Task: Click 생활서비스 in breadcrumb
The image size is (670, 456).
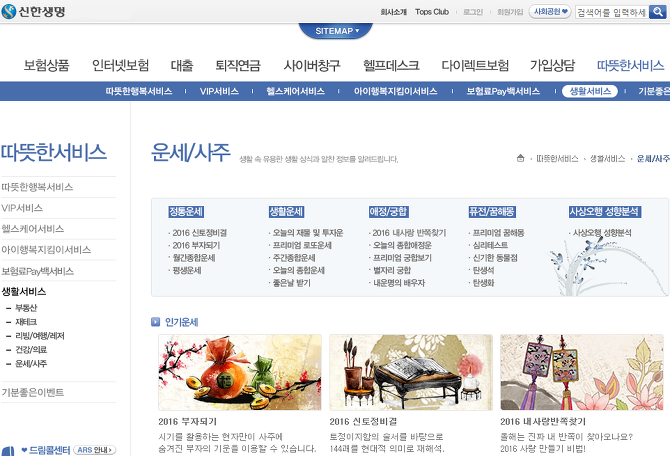Action: [x=607, y=159]
